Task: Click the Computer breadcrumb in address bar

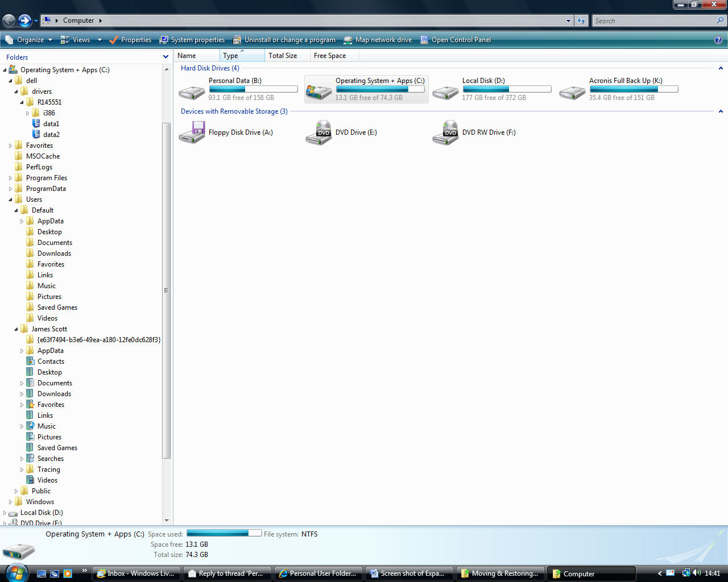Action: click(x=78, y=20)
